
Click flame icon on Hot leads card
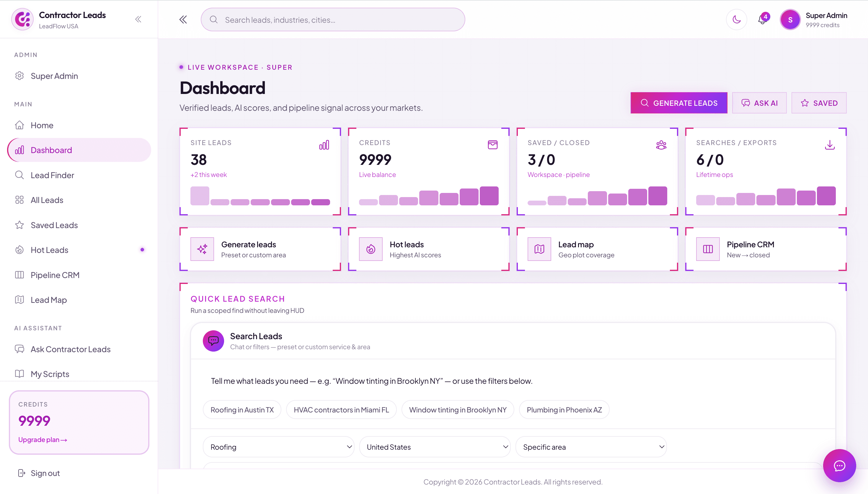click(x=371, y=249)
